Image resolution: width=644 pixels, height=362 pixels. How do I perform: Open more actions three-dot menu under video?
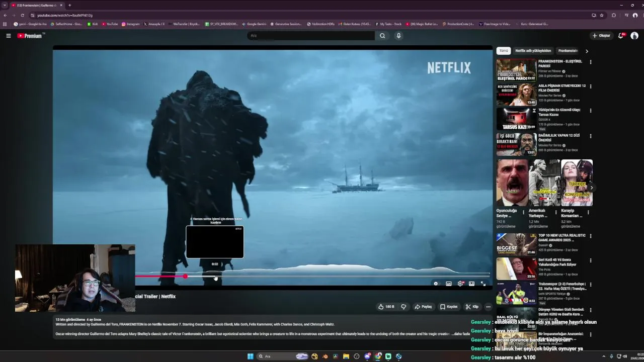488,307
